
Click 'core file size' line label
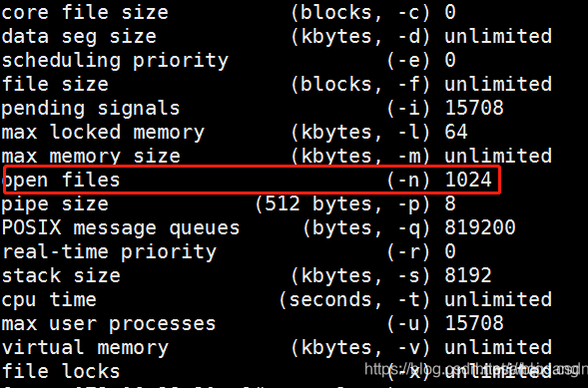85,12
